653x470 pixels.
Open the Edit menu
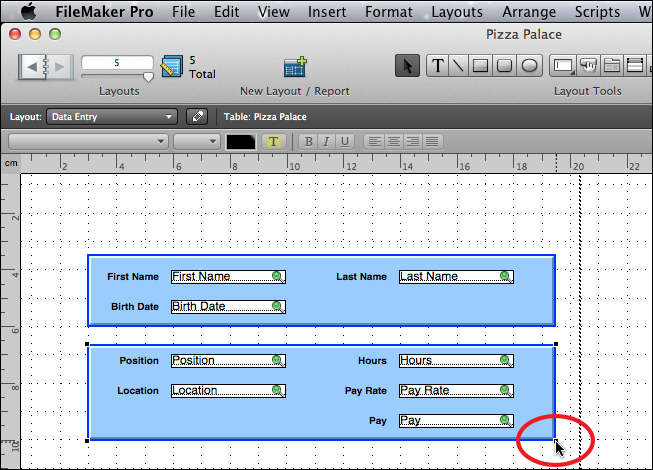click(x=227, y=12)
